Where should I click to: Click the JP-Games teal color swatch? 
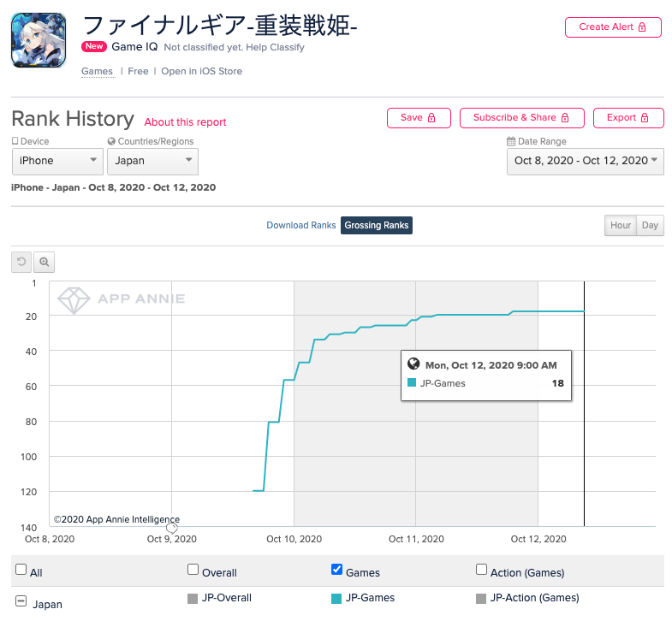point(336,598)
